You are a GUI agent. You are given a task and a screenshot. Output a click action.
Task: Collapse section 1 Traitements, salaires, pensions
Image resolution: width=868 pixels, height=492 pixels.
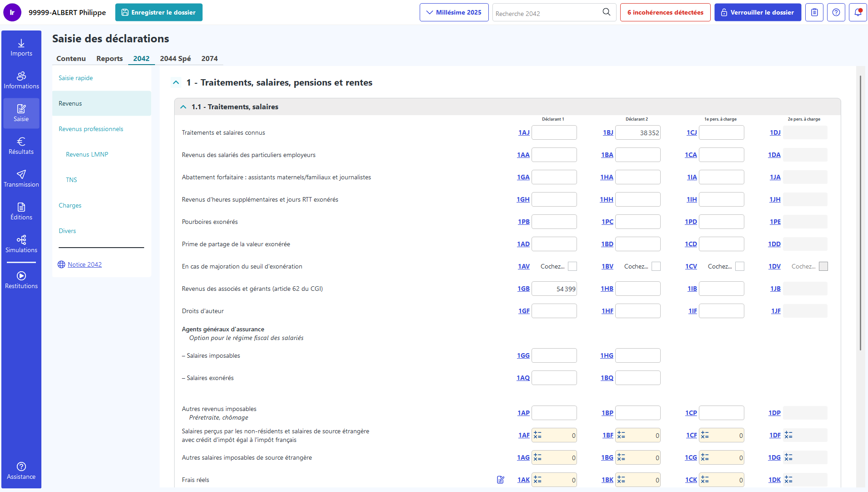[176, 83]
